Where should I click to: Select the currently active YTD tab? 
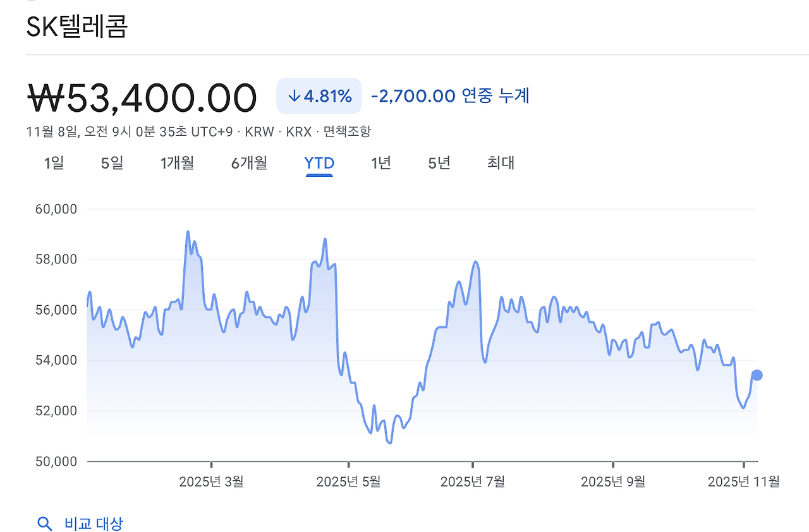coord(319,163)
